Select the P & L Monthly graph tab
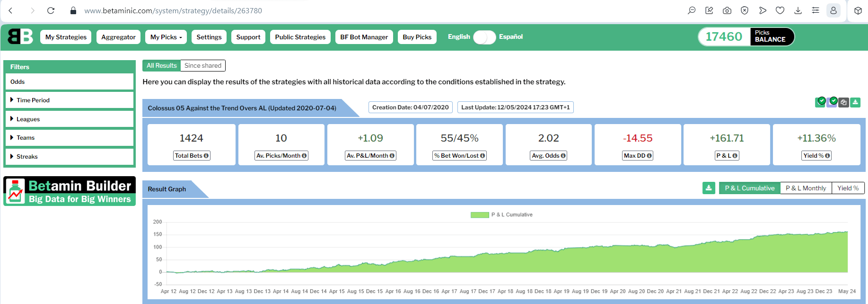 pyautogui.click(x=806, y=188)
